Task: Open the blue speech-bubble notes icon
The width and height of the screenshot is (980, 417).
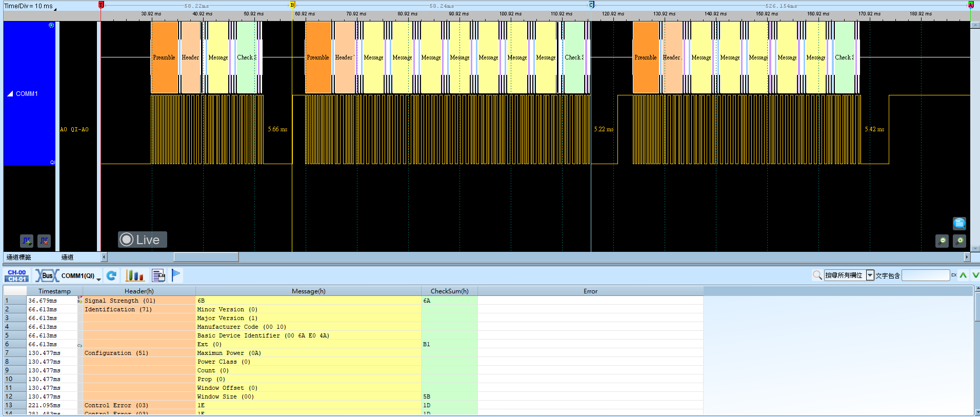Action: point(959,223)
